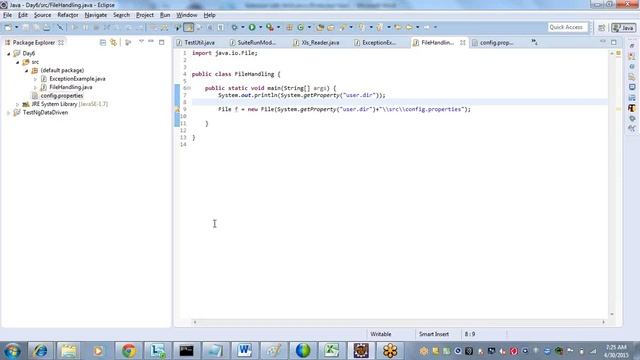
Task: Open the Refactor menu
Action: pos(68,15)
